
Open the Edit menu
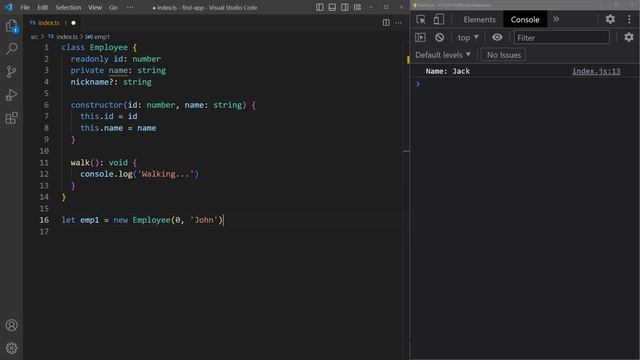click(x=42, y=7)
